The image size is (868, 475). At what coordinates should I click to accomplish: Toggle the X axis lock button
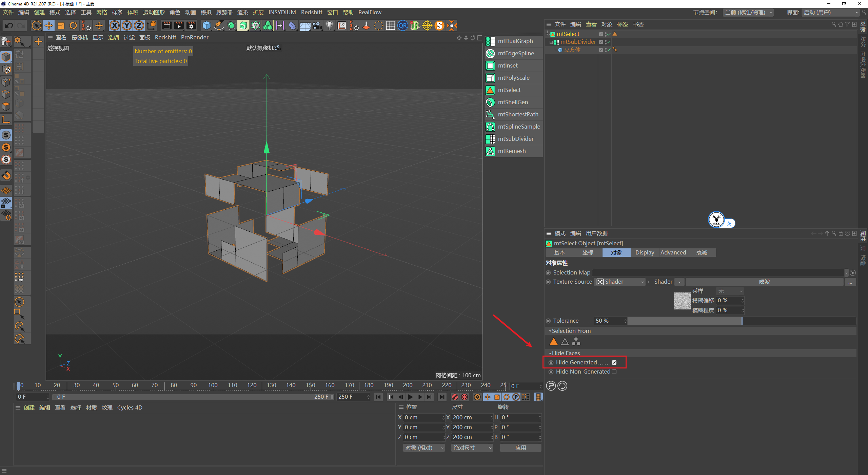pyautogui.click(x=115, y=25)
